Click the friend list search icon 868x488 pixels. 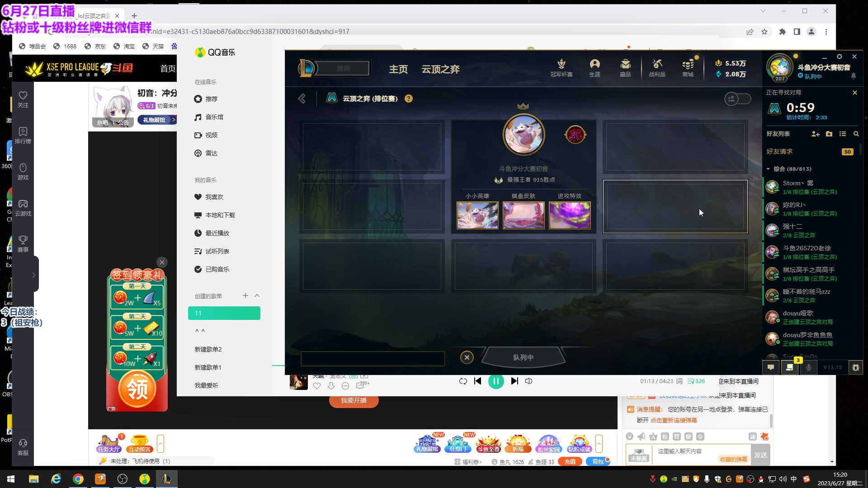(856, 134)
